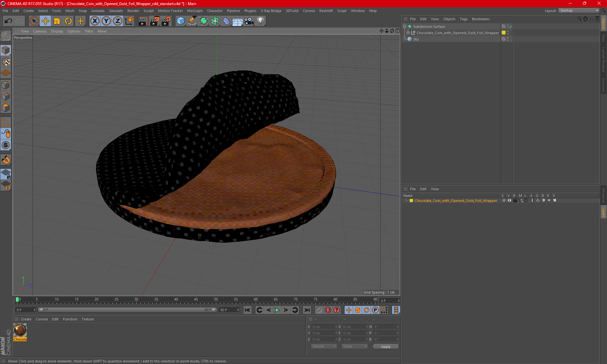Toggle Y axis lock
607x364 pixels.
pos(106,21)
